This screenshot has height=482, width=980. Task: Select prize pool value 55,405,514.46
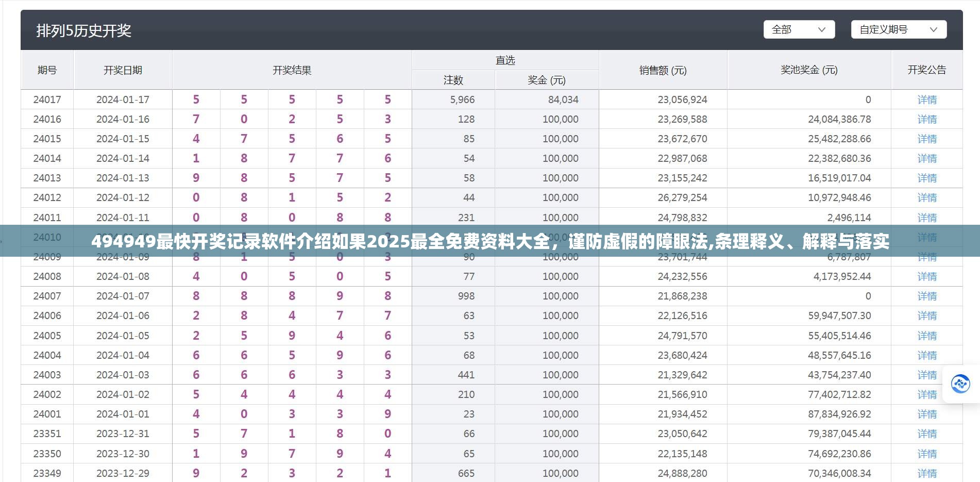point(839,336)
